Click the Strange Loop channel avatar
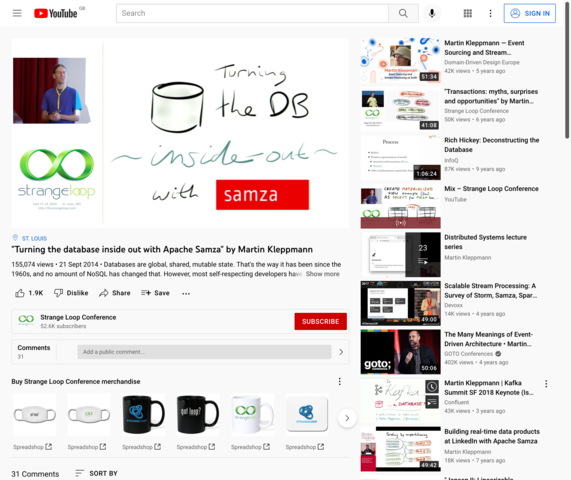The height and width of the screenshot is (480, 571). tap(26, 319)
